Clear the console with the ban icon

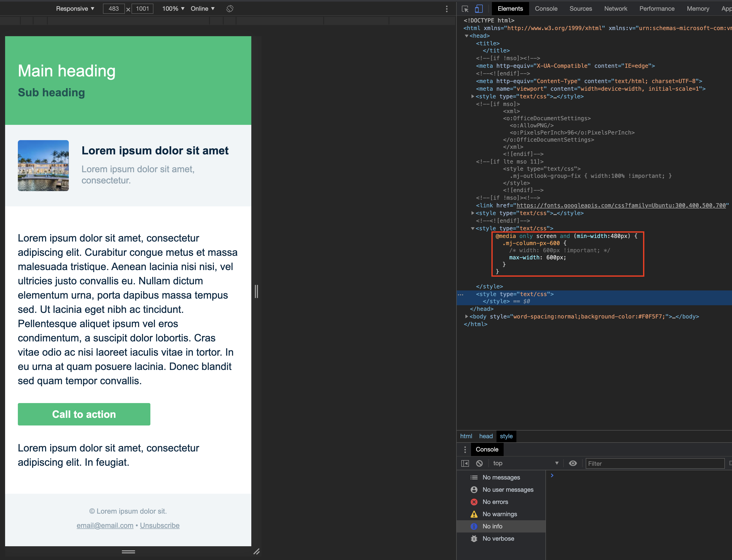pyautogui.click(x=479, y=463)
